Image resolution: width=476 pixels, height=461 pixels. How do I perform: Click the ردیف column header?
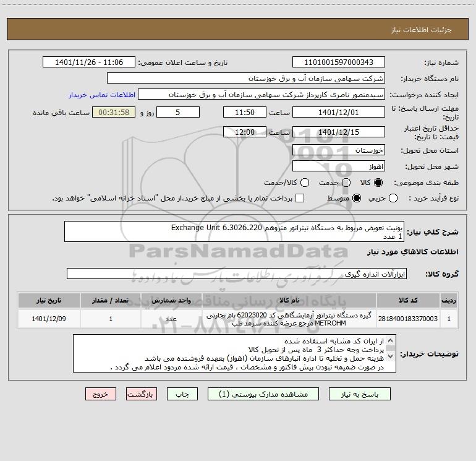pos(449,300)
